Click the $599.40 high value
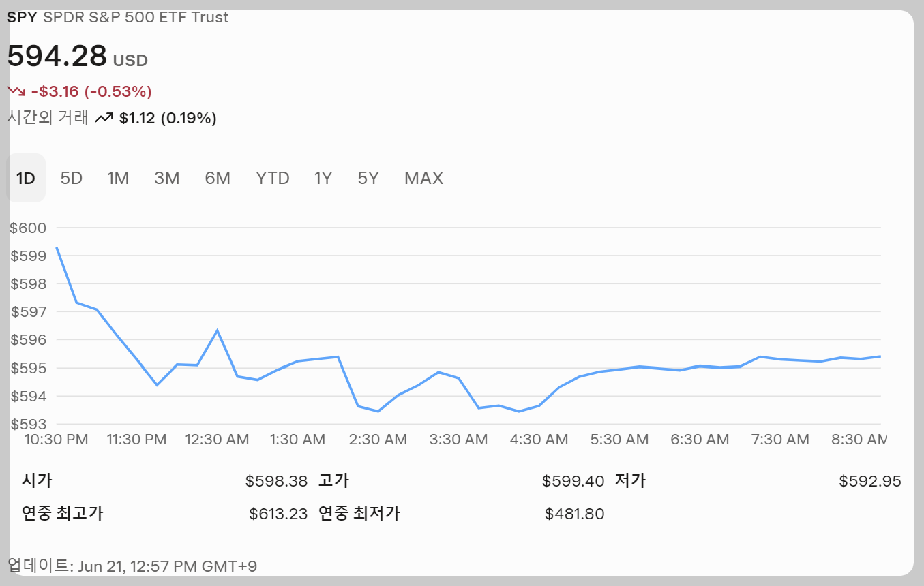The image size is (924, 586). 573,482
